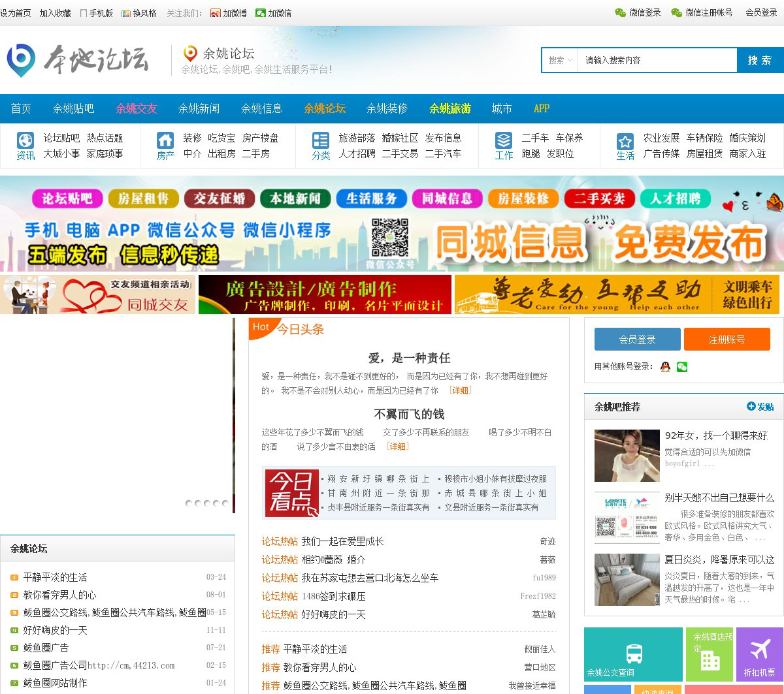Open 论坛热帖 1486签到求碾压
The width and height of the screenshot is (784, 694).
click(x=333, y=596)
